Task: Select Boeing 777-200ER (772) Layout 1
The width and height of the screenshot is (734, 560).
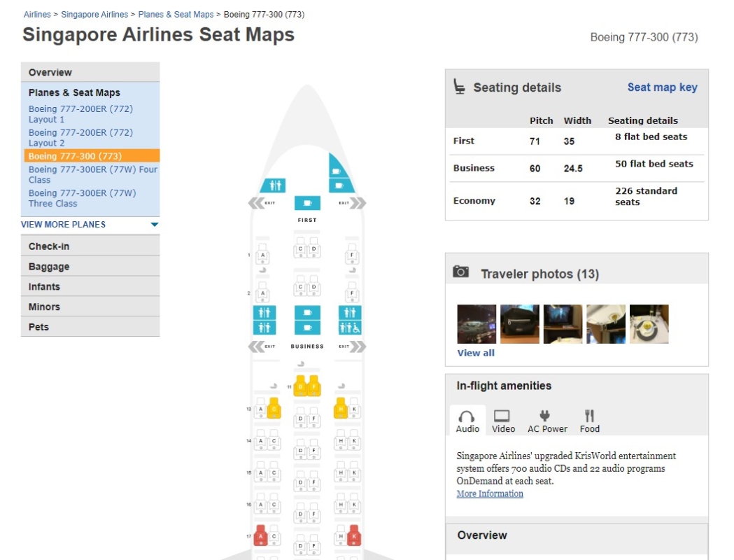Action: click(x=80, y=114)
